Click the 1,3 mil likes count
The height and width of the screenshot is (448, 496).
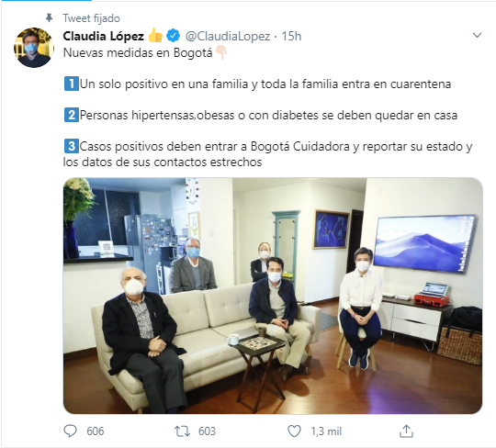click(x=326, y=431)
